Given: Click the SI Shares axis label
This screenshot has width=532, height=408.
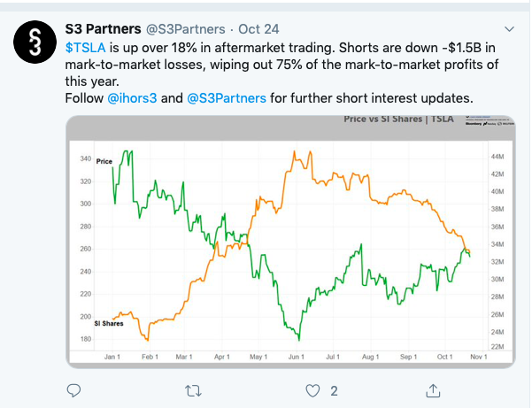Looking at the screenshot, I should (x=108, y=324).
